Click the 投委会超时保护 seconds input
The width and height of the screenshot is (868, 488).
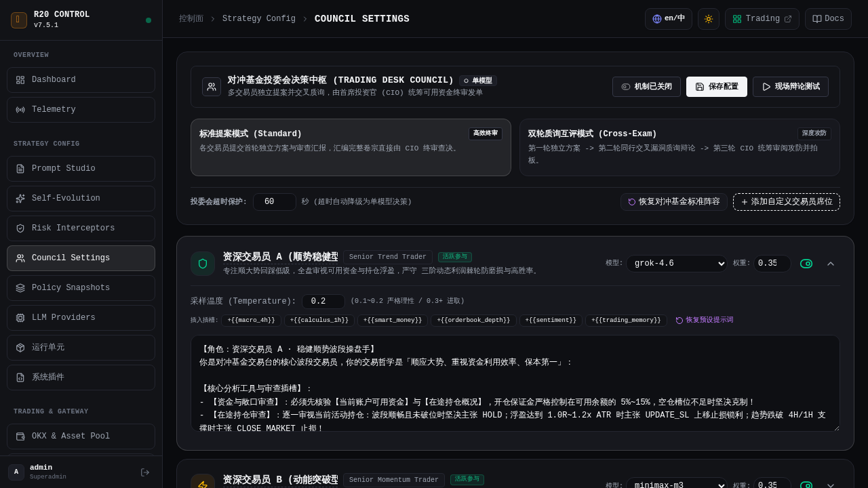[x=275, y=202]
